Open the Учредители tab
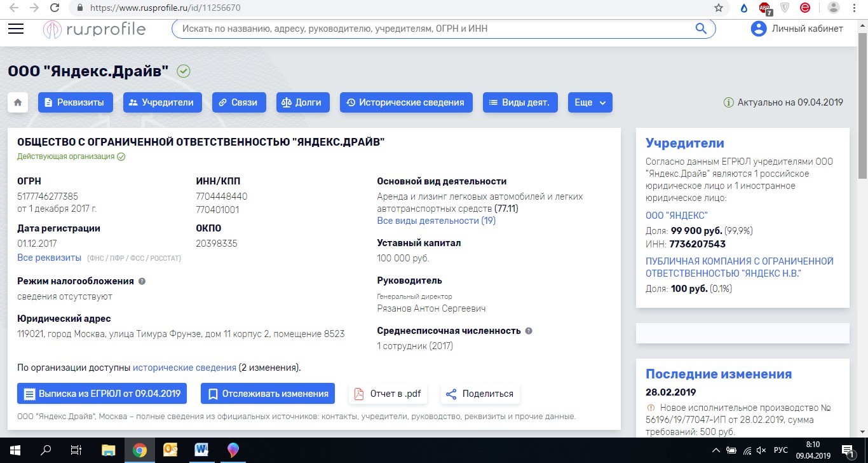The height and width of the screenshot is (463, 868). tap(163, 102)
